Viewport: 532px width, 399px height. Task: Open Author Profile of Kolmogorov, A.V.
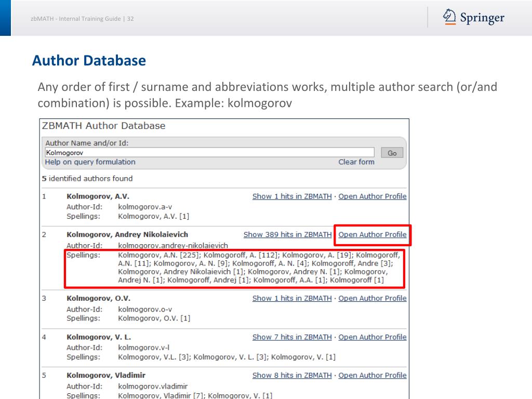tap(372, 196)
